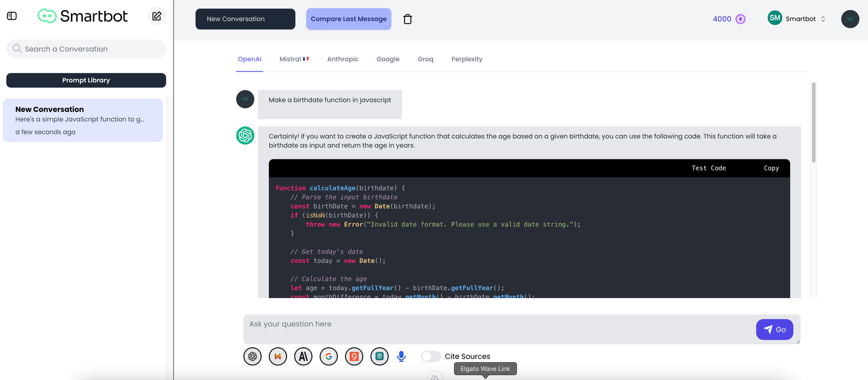Open the Prompt Library
Image resolution: width=868 pixels, height=380 pixels.
pos(85,80)
